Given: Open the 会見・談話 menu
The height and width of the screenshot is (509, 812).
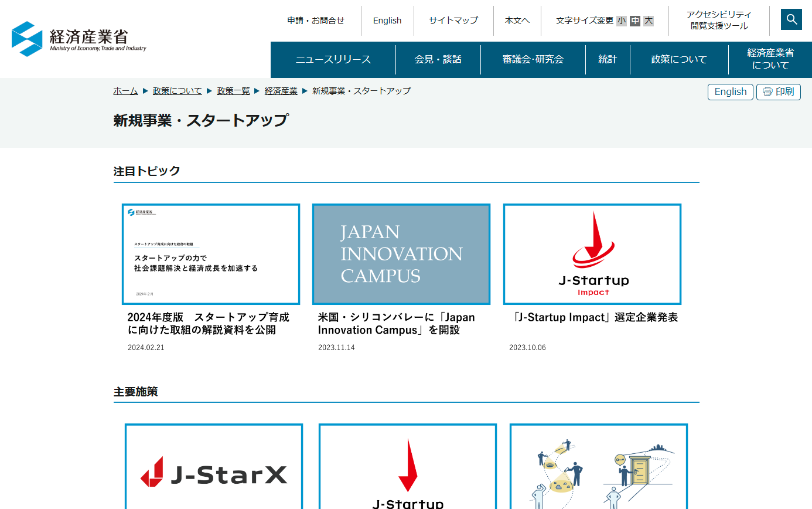Looking at the screenshot, I should click(438, 59).
